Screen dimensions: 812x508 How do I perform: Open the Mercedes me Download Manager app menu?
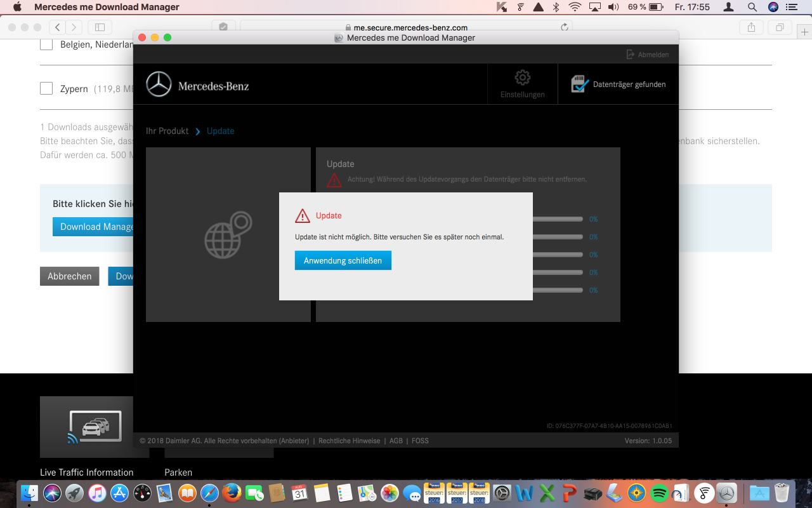point(107,7)
